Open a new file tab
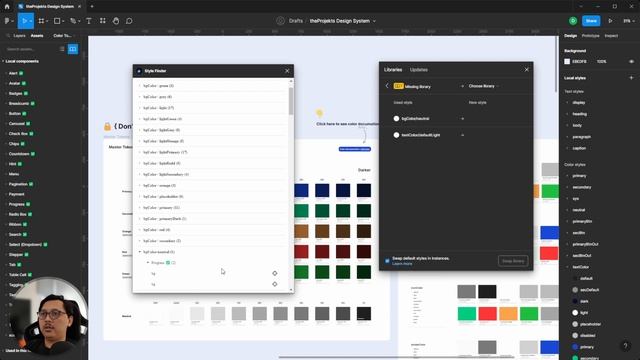 pos(92,7)
